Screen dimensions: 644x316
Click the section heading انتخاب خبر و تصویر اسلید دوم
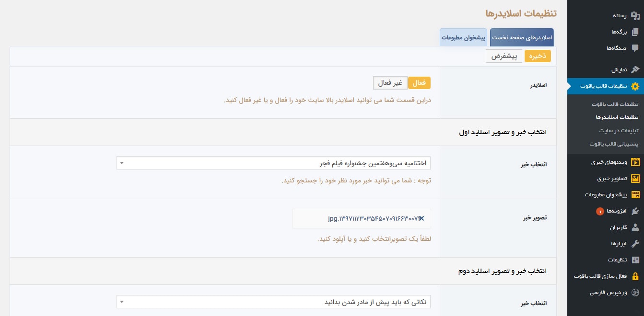[502, 271]
